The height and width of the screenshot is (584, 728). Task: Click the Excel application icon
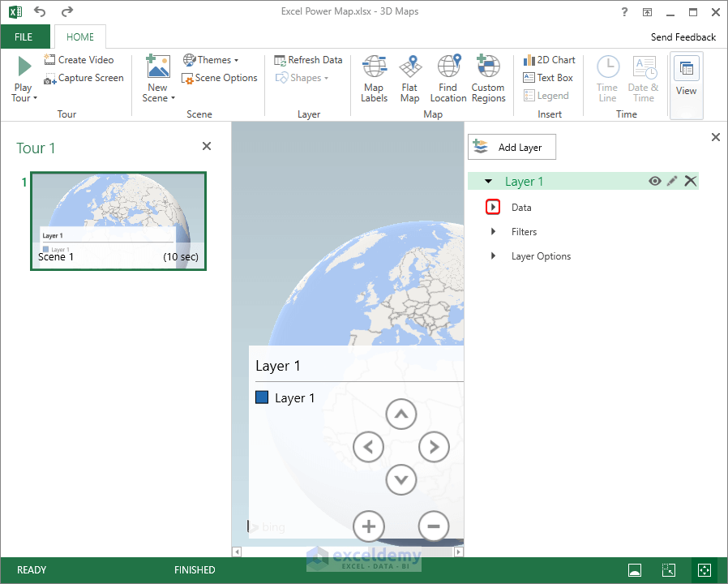[x=15, y=11]
